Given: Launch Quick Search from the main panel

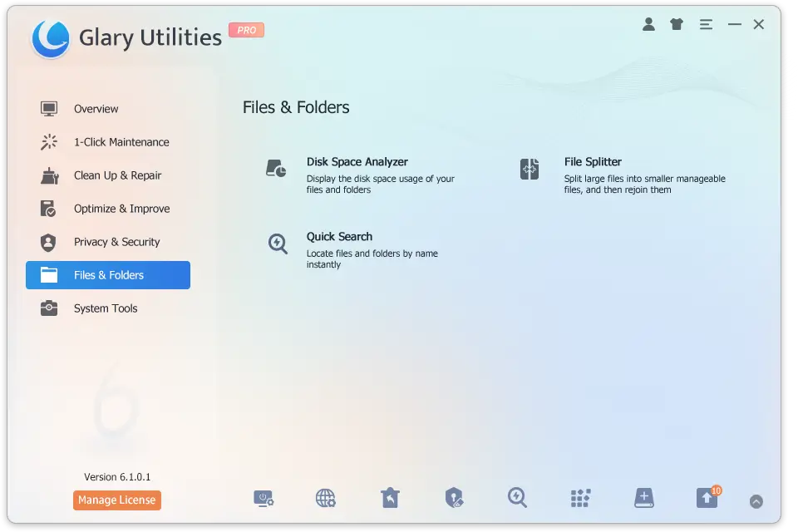Looking at the screenshot, I should coord(340,236).
